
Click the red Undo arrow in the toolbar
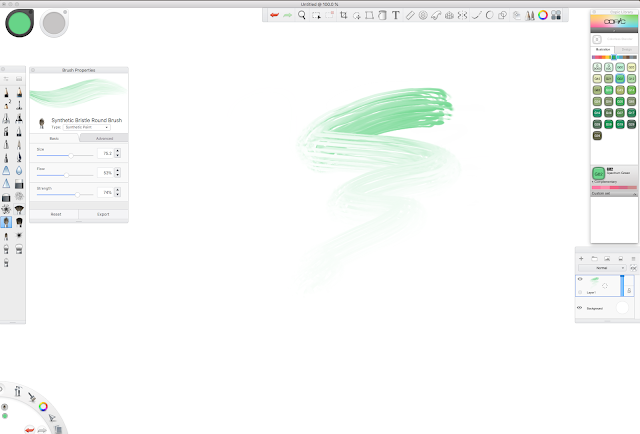pos(274,15)
